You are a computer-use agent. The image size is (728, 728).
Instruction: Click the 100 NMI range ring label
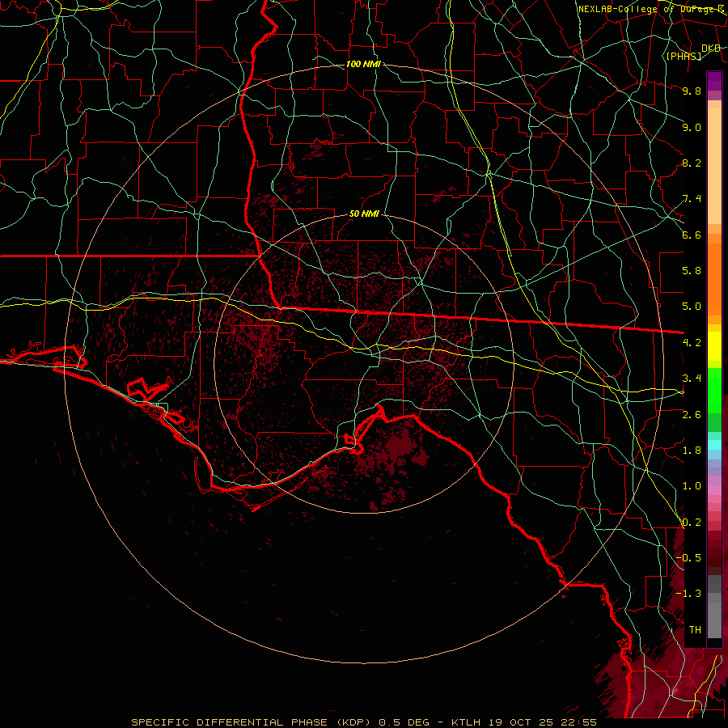pos(363,64)
